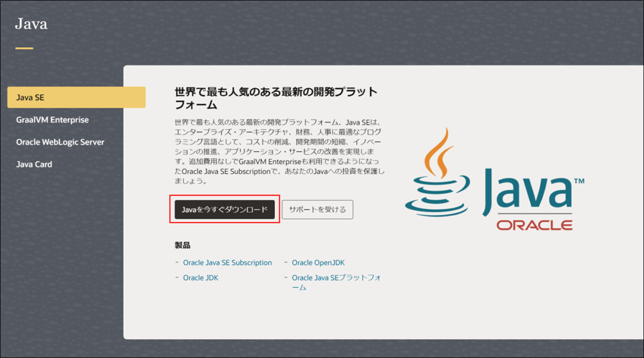Open the Java Card tab
The height and width of the screenshot is (358, 644).
click(34, 164)
